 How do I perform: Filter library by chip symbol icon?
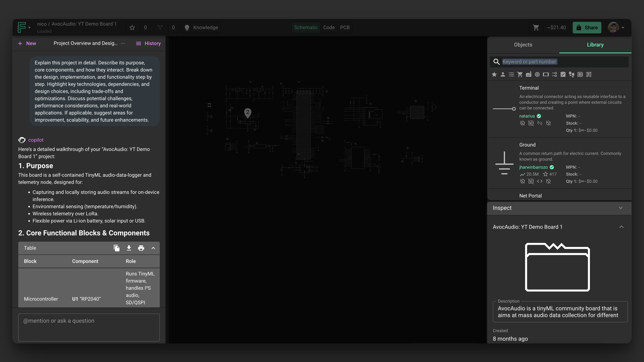click(x=537, y=74)
